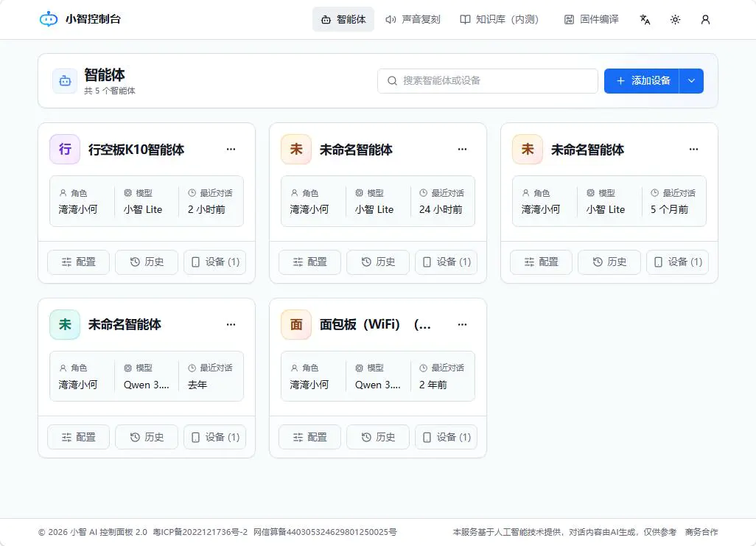Click the 未命名智能体 title on the 去年 card
The width and height of the screenshot is (756, 546).
tap(125, 325)
